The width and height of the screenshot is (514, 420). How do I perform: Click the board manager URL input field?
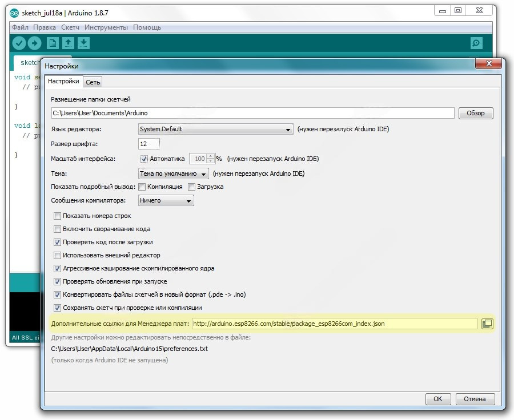click(334, 324)
